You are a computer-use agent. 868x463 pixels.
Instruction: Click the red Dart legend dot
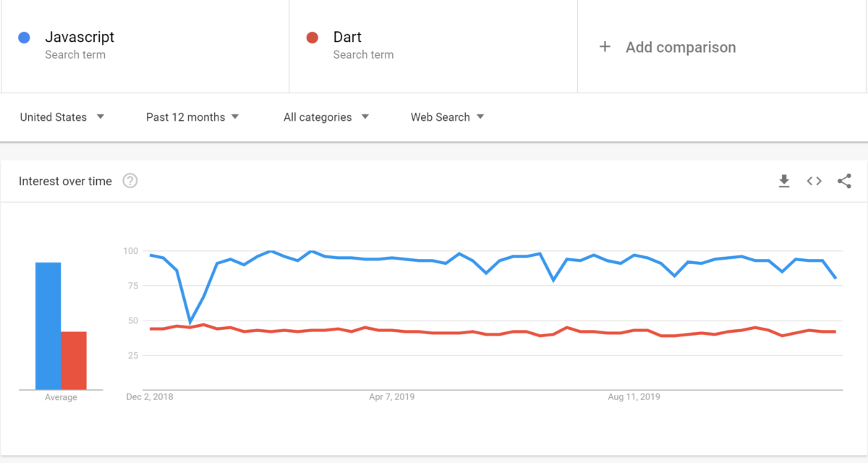point(311,37)
